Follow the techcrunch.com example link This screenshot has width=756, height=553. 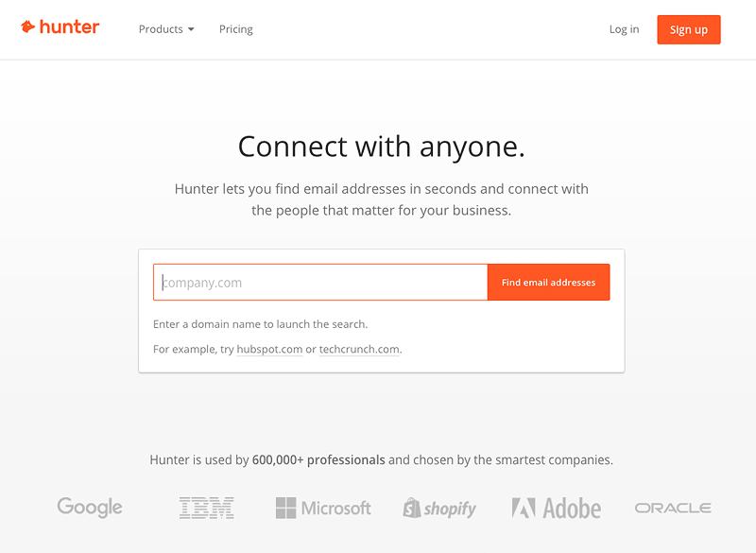(359, 350)
